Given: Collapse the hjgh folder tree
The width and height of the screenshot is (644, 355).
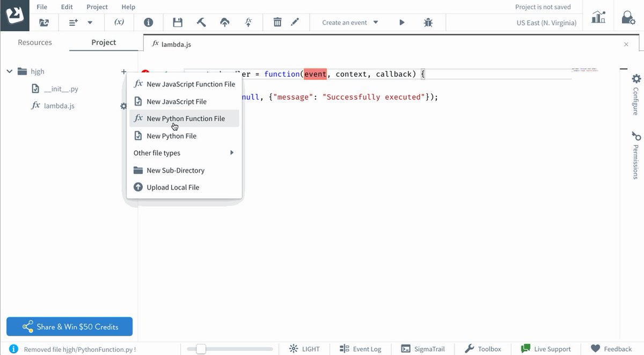Looking at the screenshot, I should click(9, 71).
